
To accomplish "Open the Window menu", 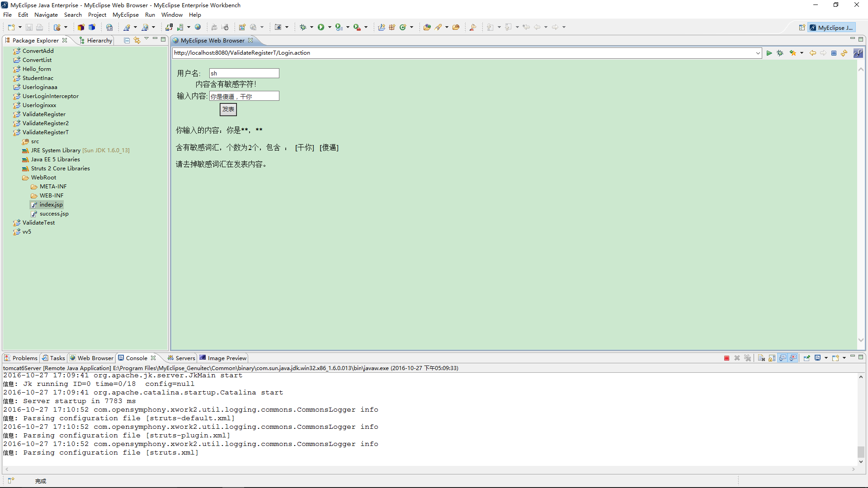I will (x=172, y=15).
